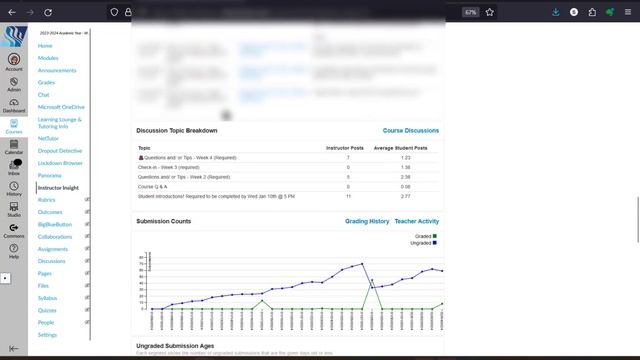Open Calendar in global navigation
This screenshot has height=360, width=640.
(14, 147)
